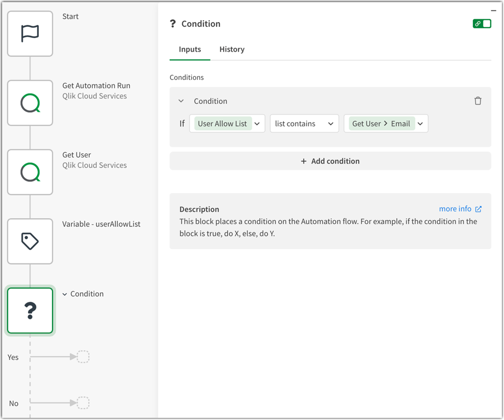The image size is (504, 420).
Task: Click the No branch empty placeholder
Action: point(83,403)
